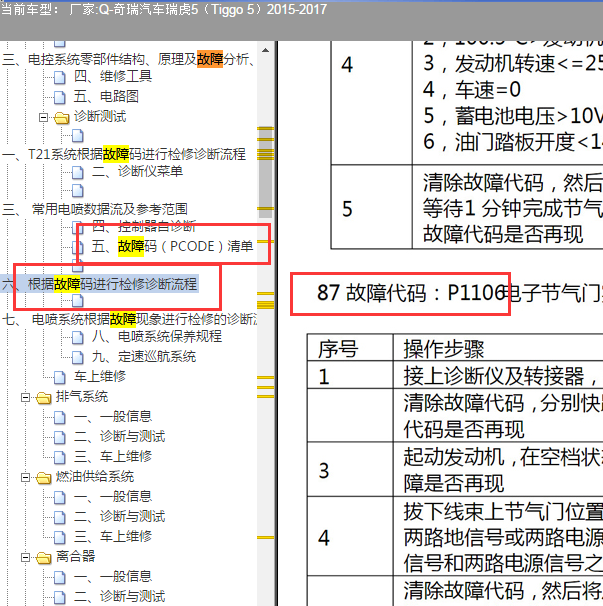Select 七、电喷系统根据故障现象进行检修 tree item

(x=129, y=319)
